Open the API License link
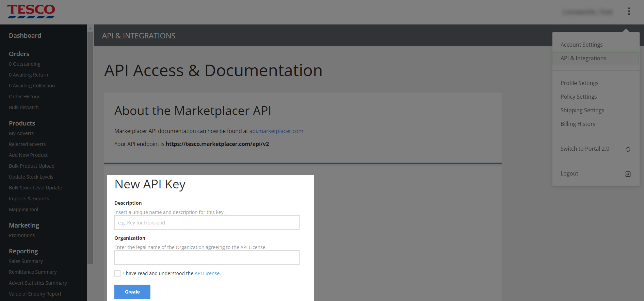 click(207, 273)
